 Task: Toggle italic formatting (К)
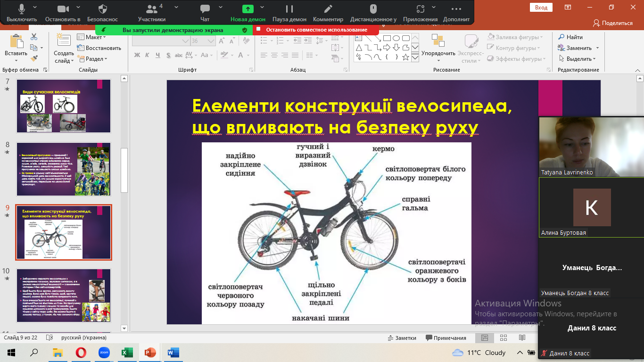(x=148, y=55)
